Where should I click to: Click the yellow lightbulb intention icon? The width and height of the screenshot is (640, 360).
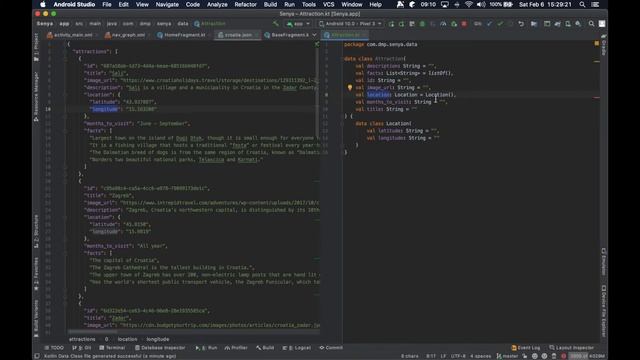tap(350, 87)
